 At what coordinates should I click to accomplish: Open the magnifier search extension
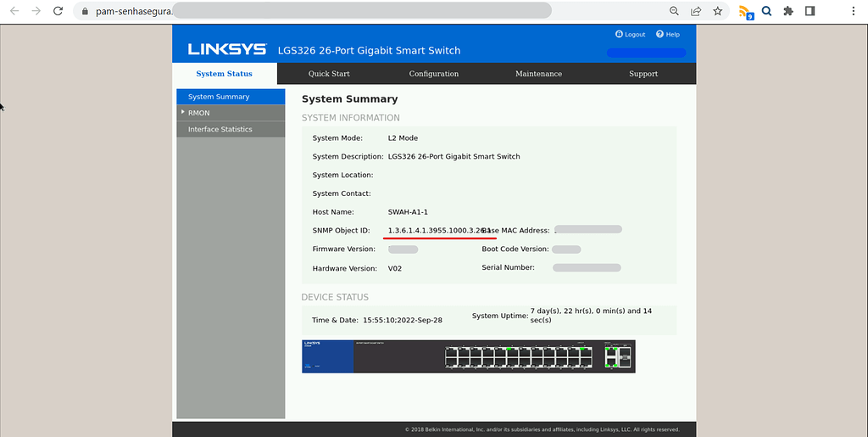[766, 11]
